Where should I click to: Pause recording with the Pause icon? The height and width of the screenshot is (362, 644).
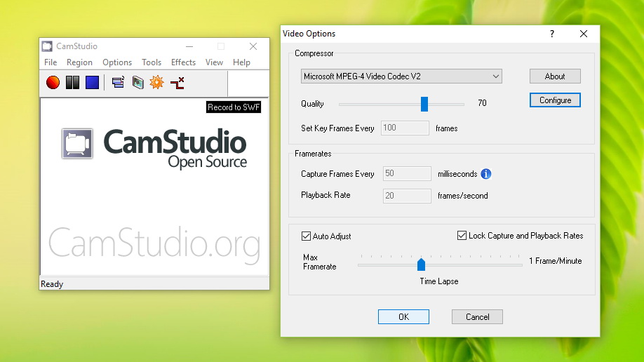click(x=72, y=83)
